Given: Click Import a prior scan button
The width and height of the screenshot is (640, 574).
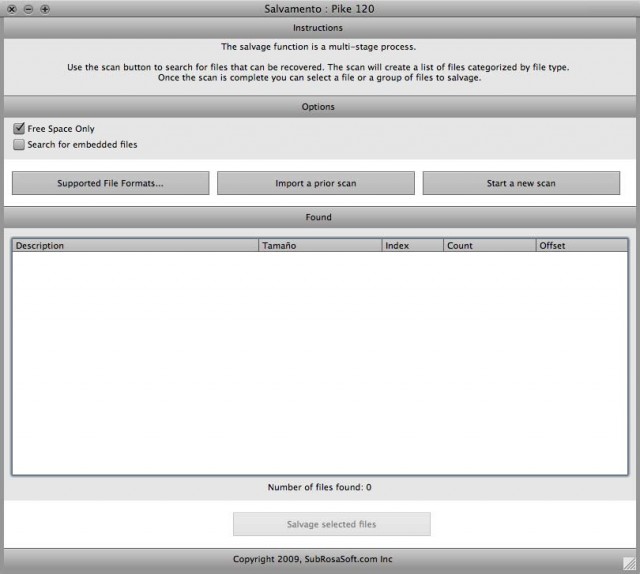Looking at the screenshot, I should (x=316, y=183).
